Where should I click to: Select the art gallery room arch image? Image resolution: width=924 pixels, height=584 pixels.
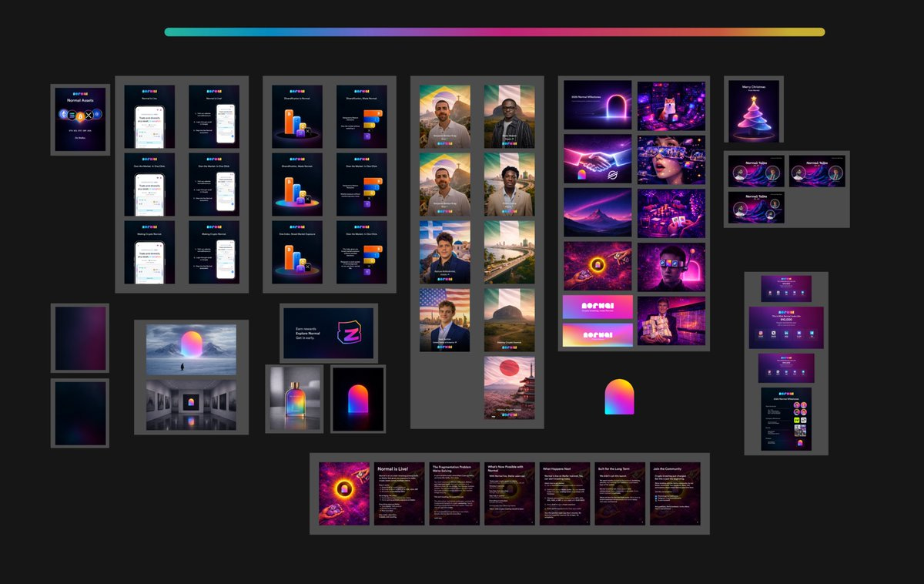[191, 404]
